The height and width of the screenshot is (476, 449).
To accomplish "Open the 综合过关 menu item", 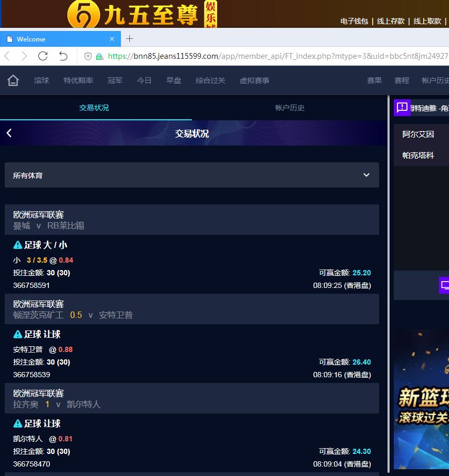I will click(210, 80).
